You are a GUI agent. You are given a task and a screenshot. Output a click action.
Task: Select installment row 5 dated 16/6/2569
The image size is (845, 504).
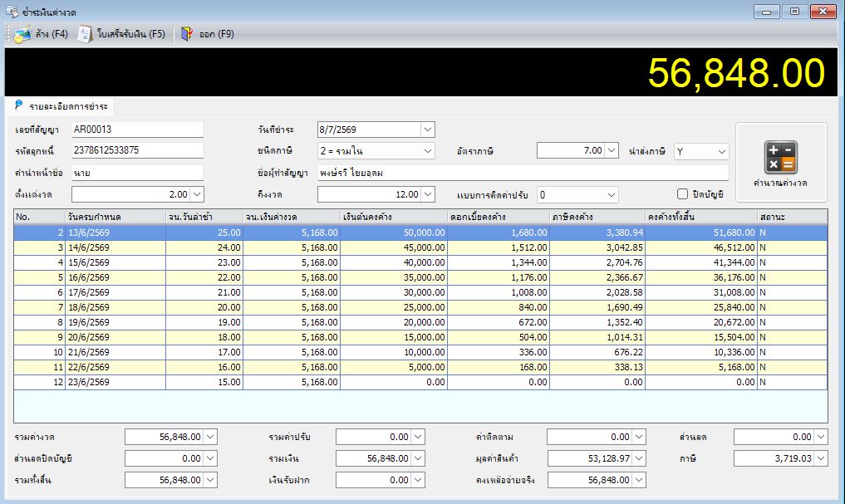click(x=420, y=277)
